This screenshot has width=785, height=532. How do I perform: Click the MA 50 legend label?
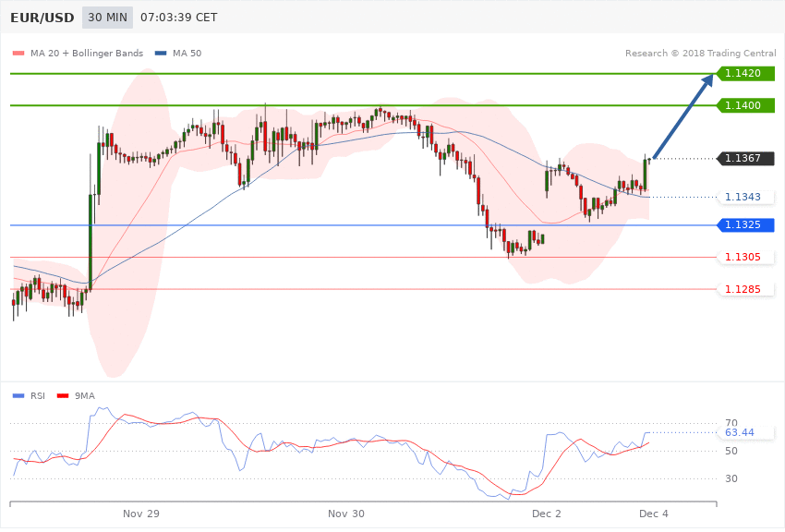187,53
